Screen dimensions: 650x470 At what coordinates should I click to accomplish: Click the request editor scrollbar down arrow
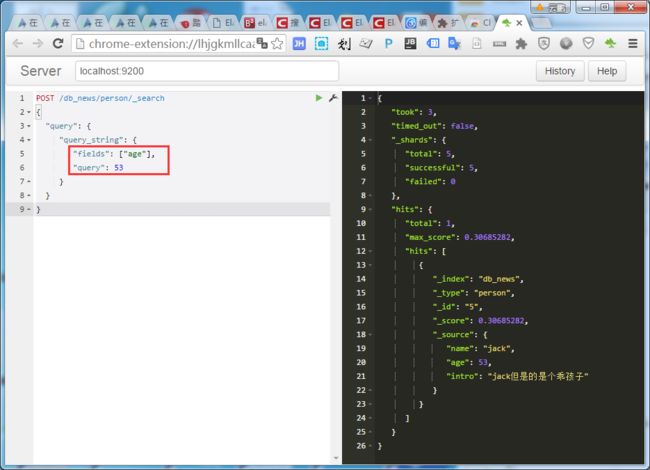(336, 458)
